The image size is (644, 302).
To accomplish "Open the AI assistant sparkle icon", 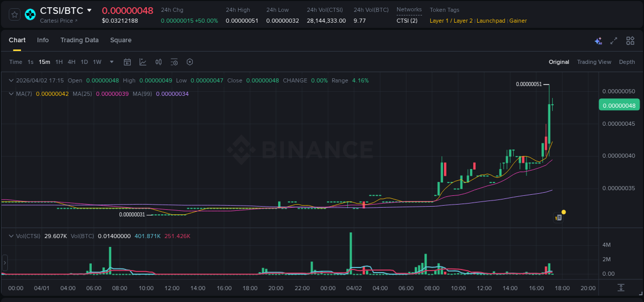I will [598, 41].
